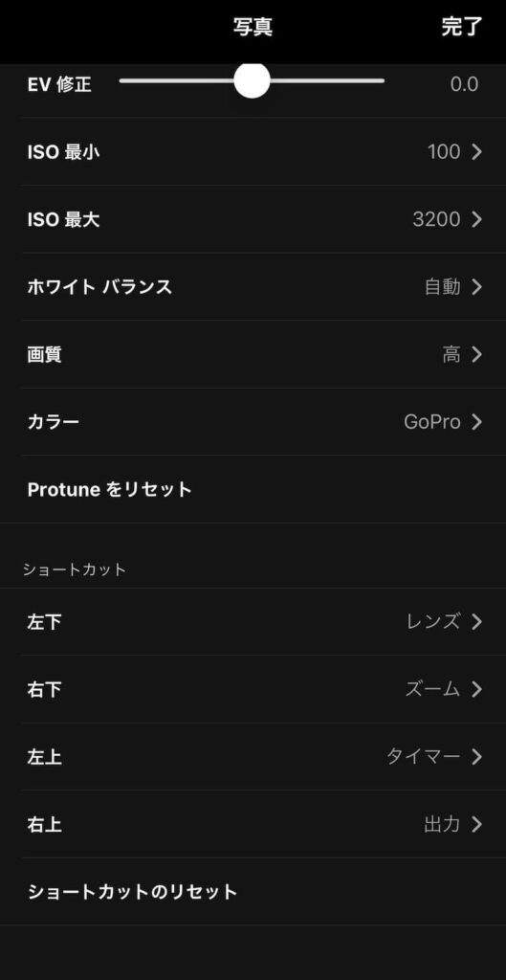506x980 pixels.
Task: Tap the chevron next to 画質 高
Action: coord(476,355)
